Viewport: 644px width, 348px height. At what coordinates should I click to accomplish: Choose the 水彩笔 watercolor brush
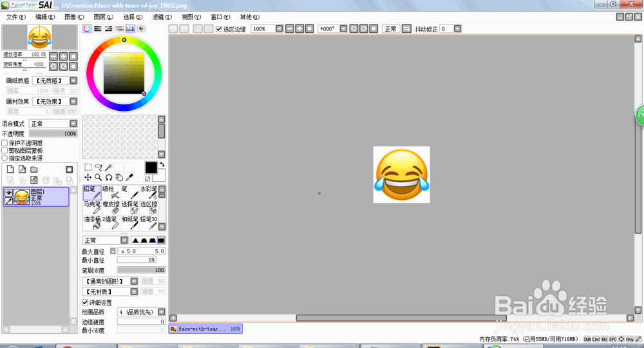tap(149, 193)
